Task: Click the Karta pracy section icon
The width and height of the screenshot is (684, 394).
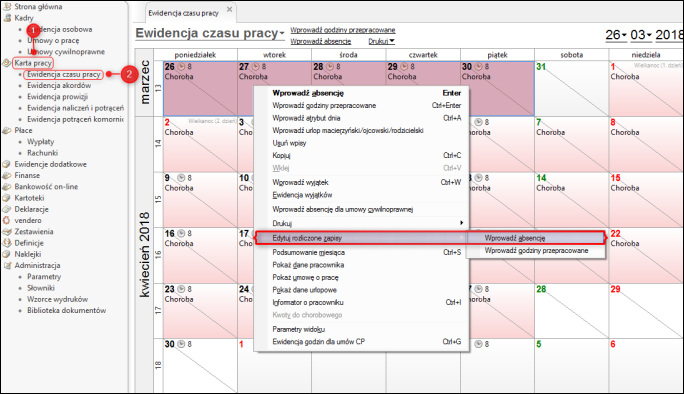Action: click(7, 63)
